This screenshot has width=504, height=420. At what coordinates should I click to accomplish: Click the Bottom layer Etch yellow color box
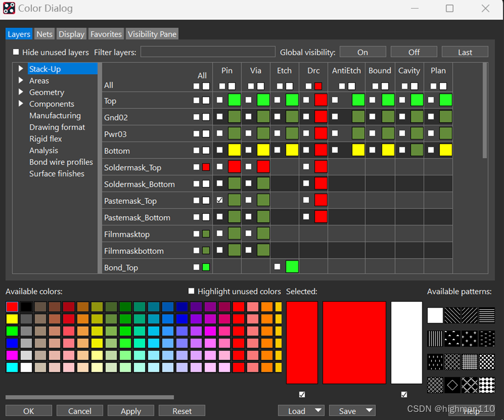click(x=292, y=150)
